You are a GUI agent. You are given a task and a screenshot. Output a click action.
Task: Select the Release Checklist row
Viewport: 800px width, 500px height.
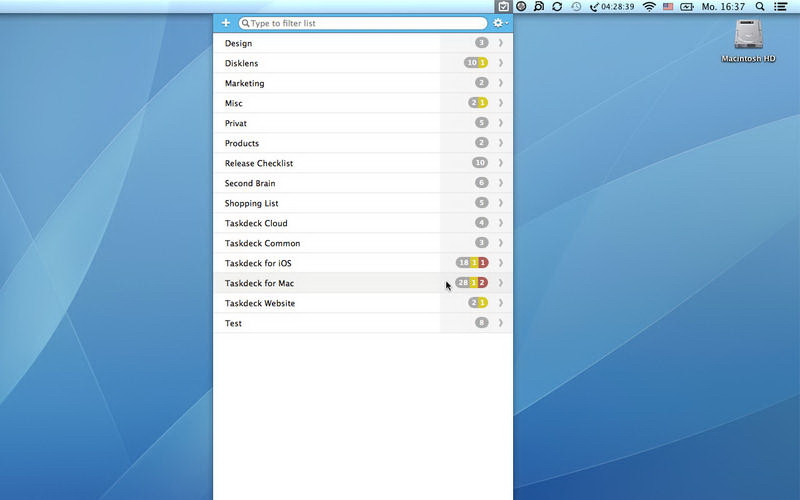[330, 163]
